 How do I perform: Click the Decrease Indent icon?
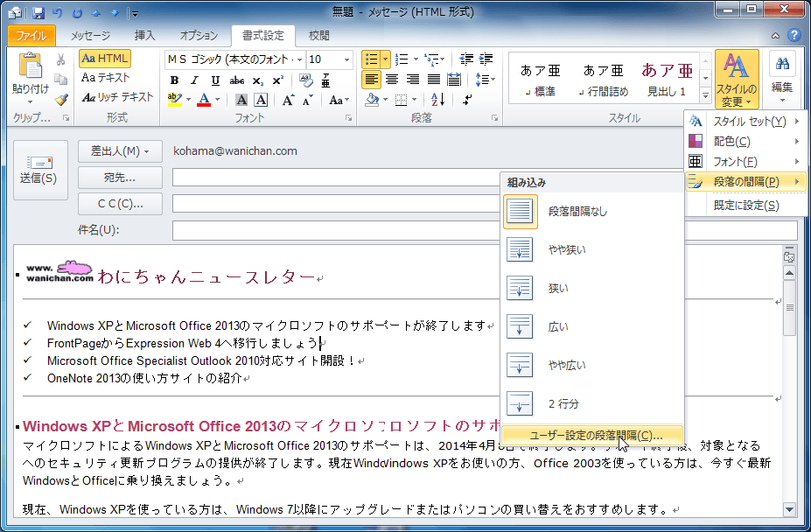(466, 59)
